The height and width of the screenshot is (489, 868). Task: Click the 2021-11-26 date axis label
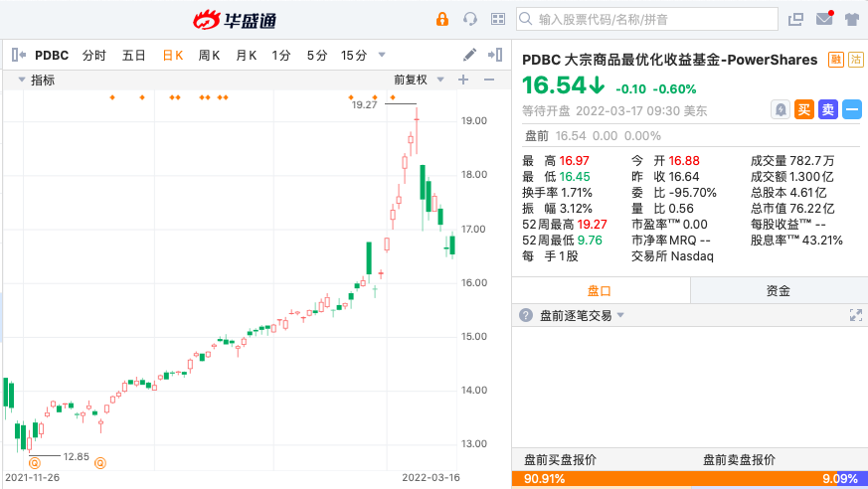tap(32, 477)
